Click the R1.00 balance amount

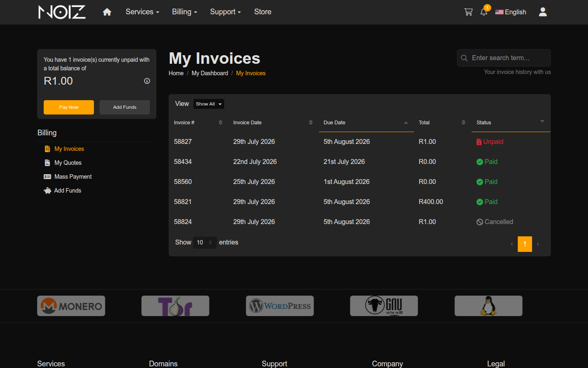point(58,81)
